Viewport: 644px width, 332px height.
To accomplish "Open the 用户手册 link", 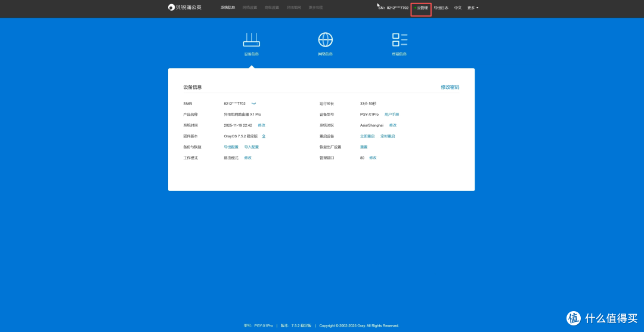I will pos(391,115).
